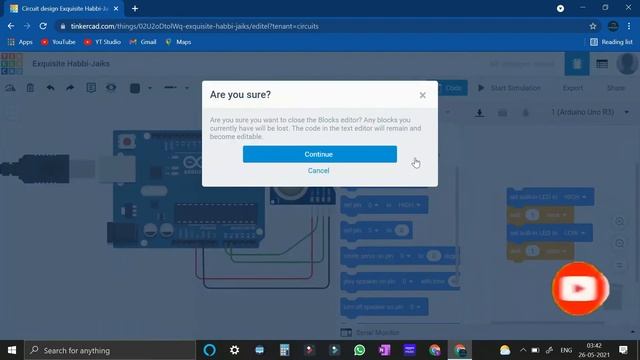Open the Reading list
This screenshot has height=360, width=640.
coord(611,42)
